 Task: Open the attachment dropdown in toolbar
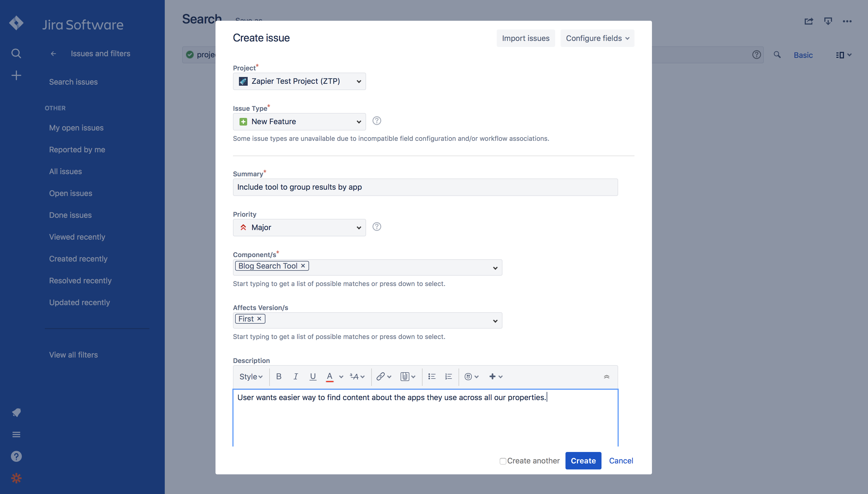[x=408, y=377]
